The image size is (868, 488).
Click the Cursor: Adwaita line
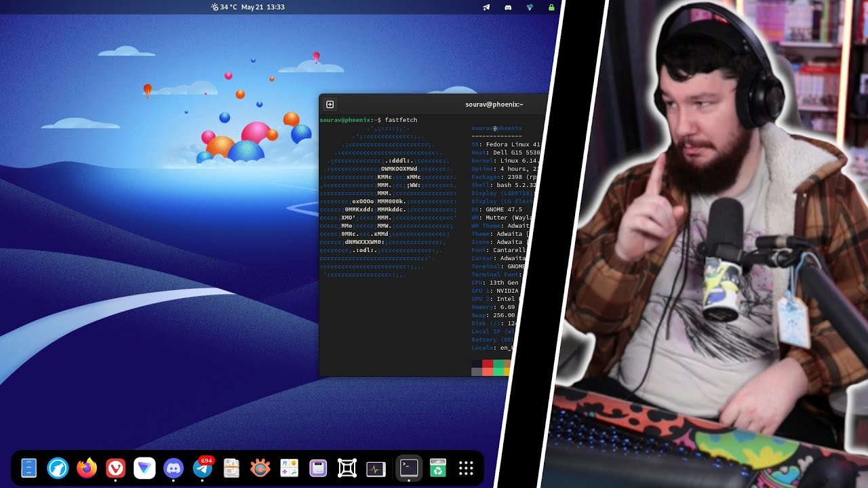[499, 258]
